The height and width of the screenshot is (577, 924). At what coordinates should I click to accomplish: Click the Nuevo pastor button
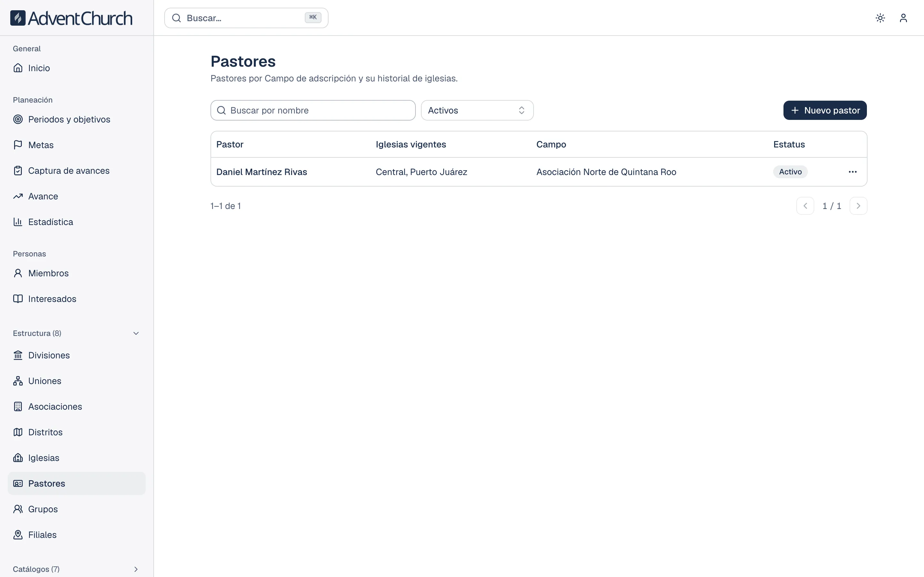[x=825, y=110]
